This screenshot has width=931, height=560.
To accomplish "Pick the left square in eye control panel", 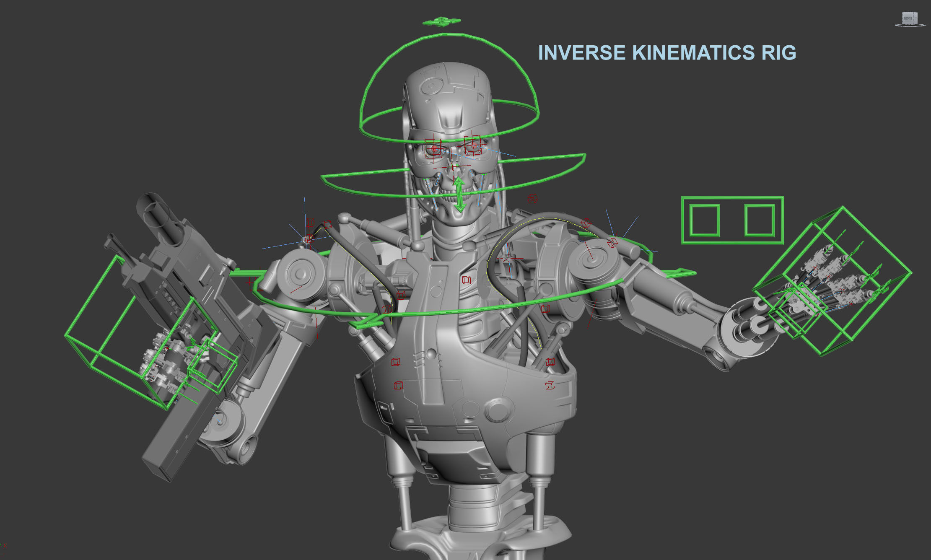I will pyautogui.click(x=705, y=220).
